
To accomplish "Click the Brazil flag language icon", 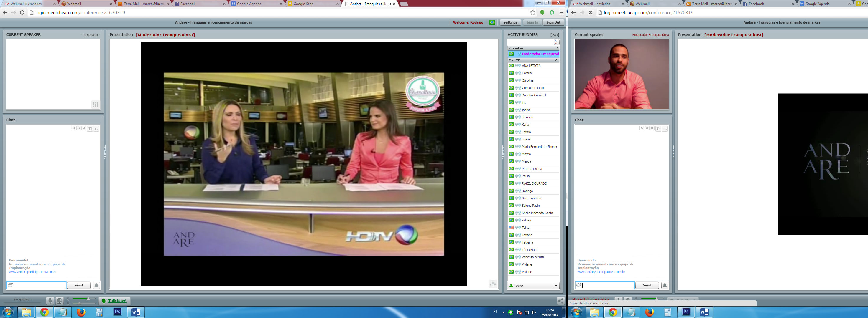I will click(492, 22).
